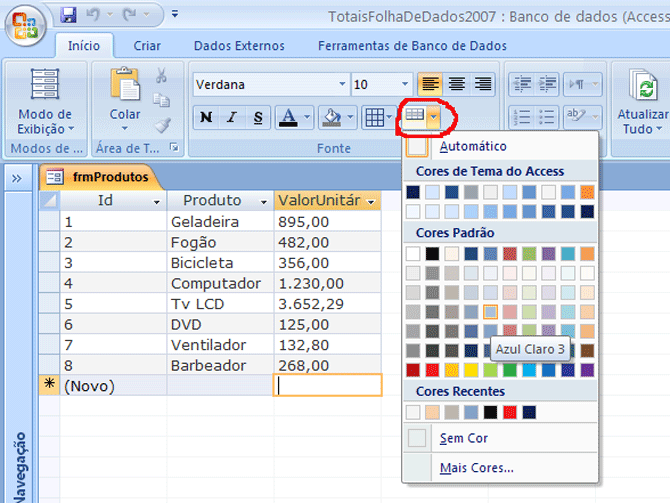Click the Modo de Exibição view icon
Image resolution: width=670 pixels, height=503 pixels.
click(45, 84)
